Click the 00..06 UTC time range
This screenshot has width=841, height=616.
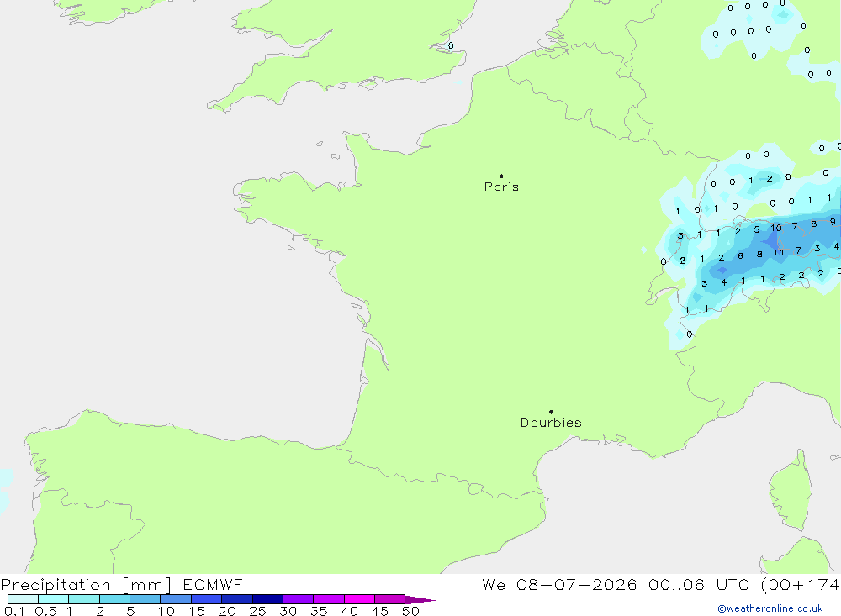pyautogui.click(x=699, y=584)
